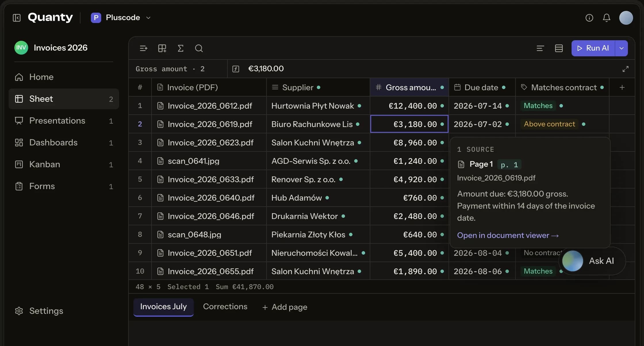Open the Ask AI assistant

[x=592, y=261]
